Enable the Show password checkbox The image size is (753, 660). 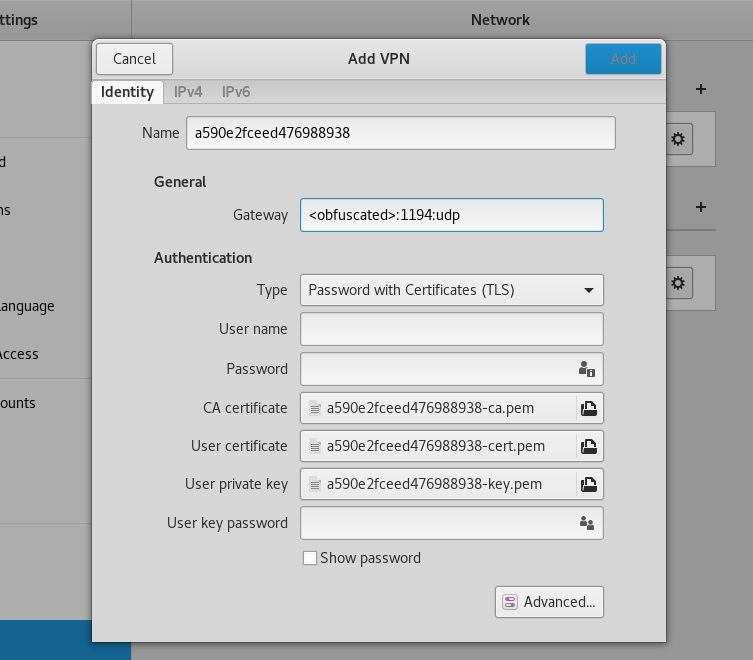click(x=310, y=558)
